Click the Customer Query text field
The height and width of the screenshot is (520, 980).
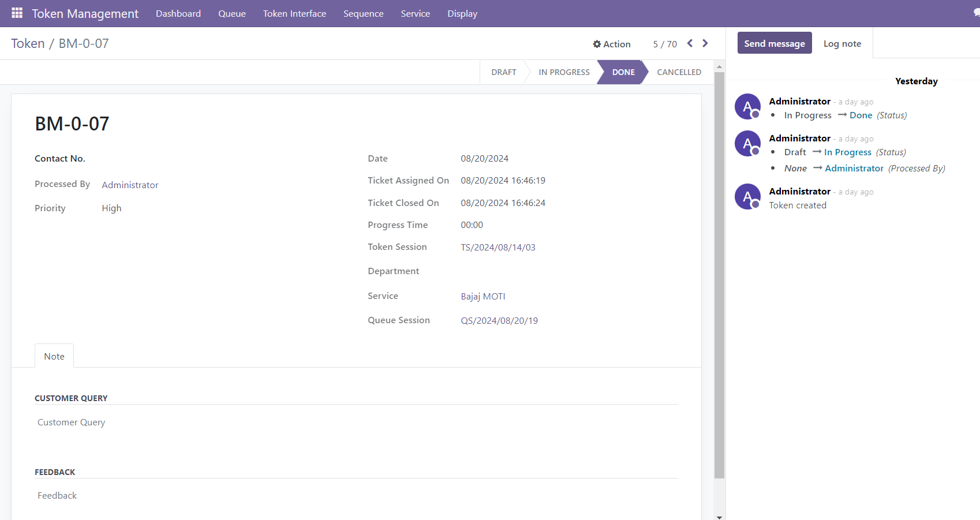[x=356, y=422]
